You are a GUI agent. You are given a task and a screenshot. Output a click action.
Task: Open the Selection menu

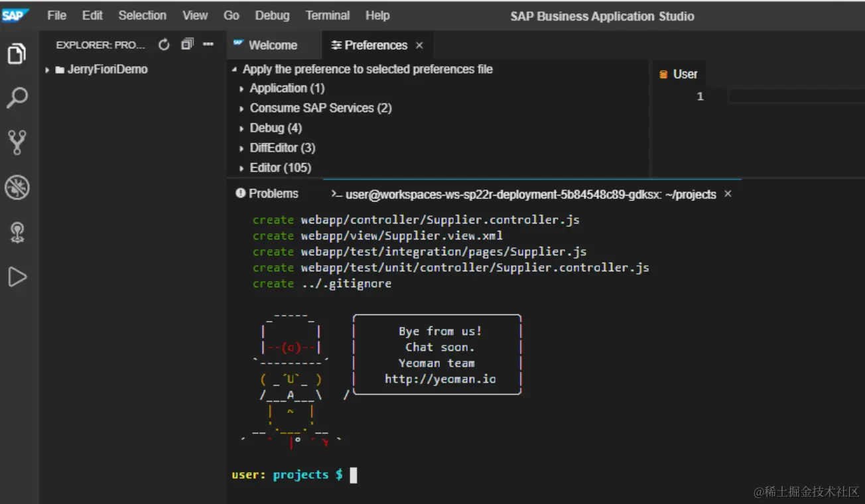tap(142, 15)
